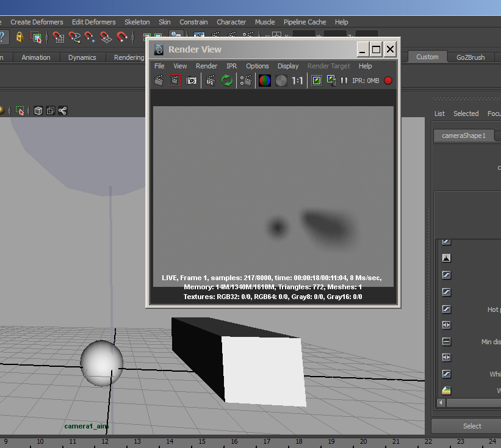Switch to the Dynamics shelf tab
The height and width of the screenshot is (448, 501).
[82, 57]
